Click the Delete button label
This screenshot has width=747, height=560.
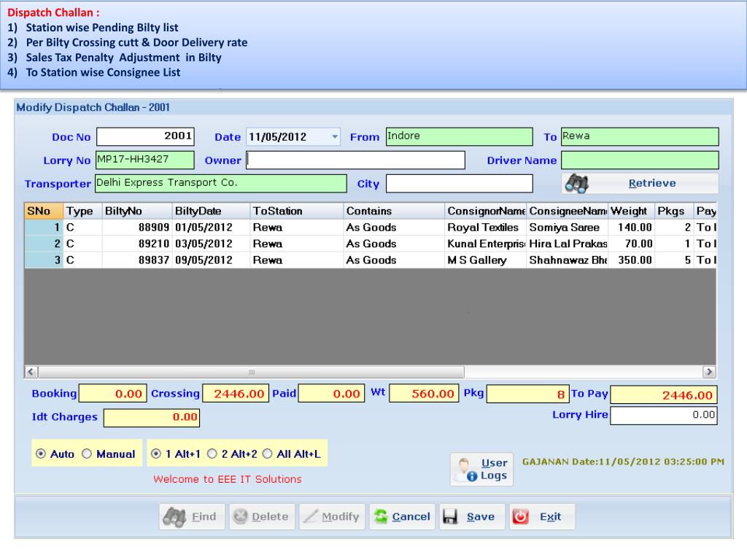pyautogui.click(x=270, y=517)
